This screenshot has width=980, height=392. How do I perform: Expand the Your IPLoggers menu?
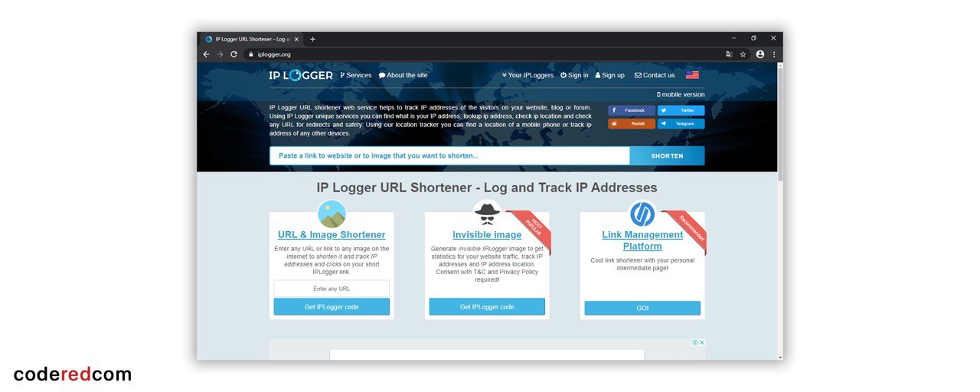point(528,75)
